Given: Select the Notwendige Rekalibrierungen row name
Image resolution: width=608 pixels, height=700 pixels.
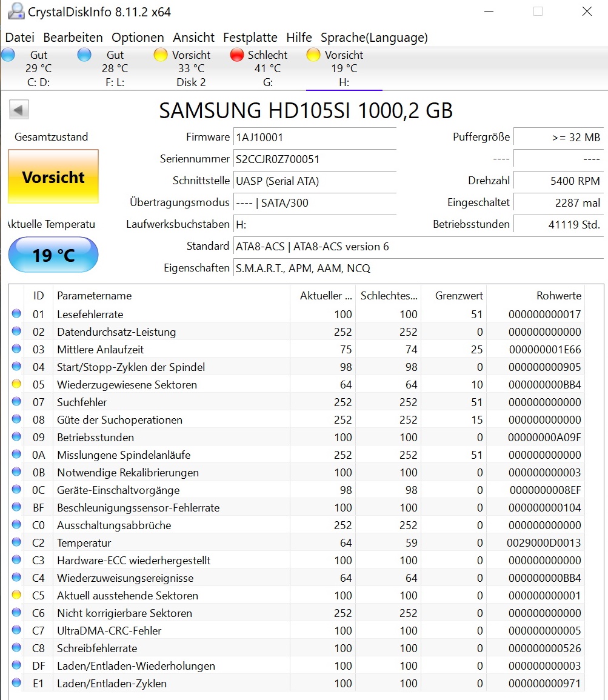Looking at the screenshot, I should click(x=128, y=472).
